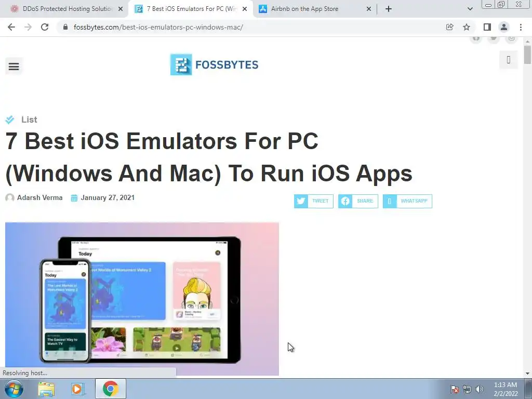Open the Windows Start menu
The width and height of the screenshot is (532, 399).
[x=14, y=389]
